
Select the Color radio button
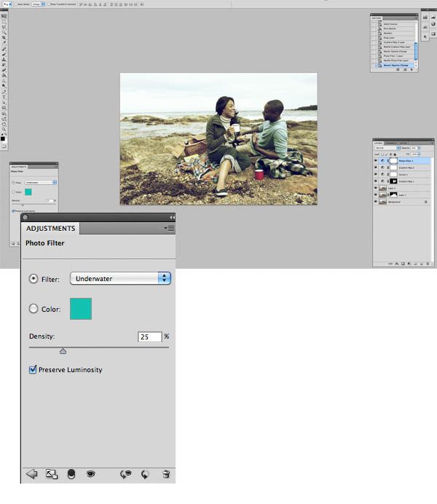[x=34, y=309]
